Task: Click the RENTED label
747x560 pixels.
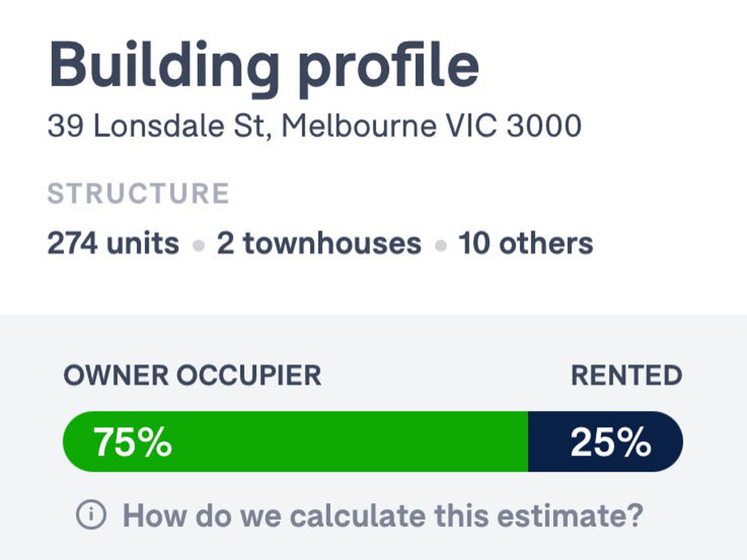Action: click(626, 375)
